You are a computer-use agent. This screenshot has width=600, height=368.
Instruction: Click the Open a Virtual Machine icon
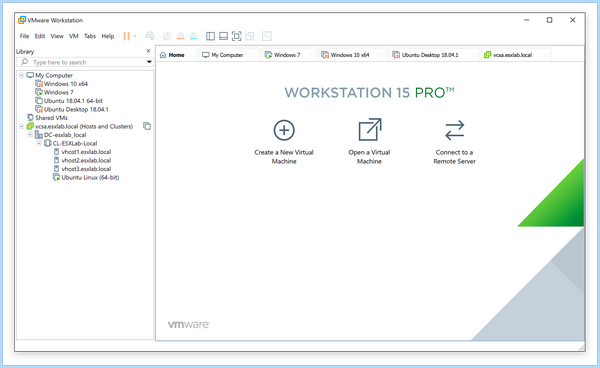tap(370, 130)
